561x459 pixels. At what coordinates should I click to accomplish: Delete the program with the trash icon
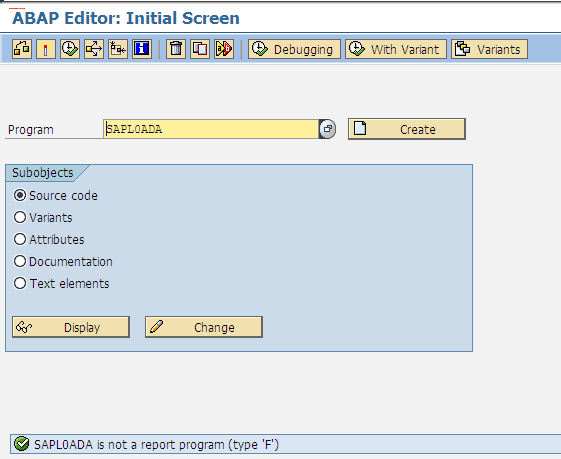176,49
